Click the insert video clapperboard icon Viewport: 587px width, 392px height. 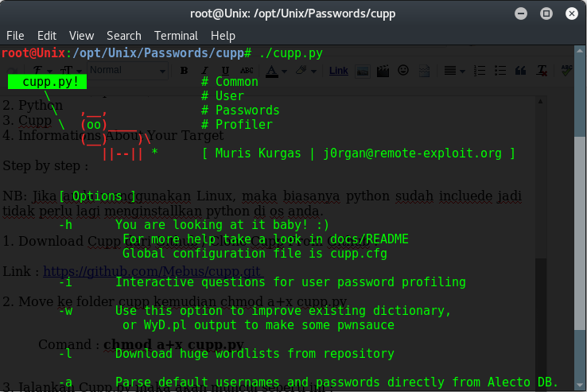[383, 71]
